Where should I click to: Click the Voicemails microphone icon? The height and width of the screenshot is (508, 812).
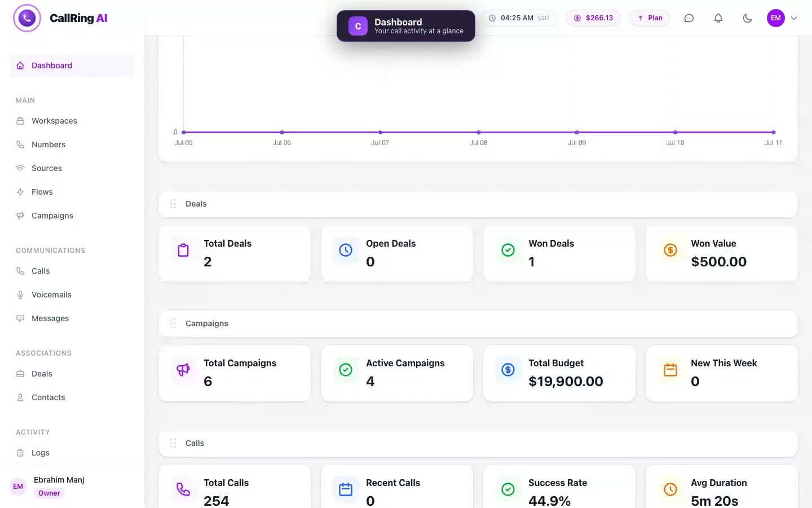click(20, 295)
